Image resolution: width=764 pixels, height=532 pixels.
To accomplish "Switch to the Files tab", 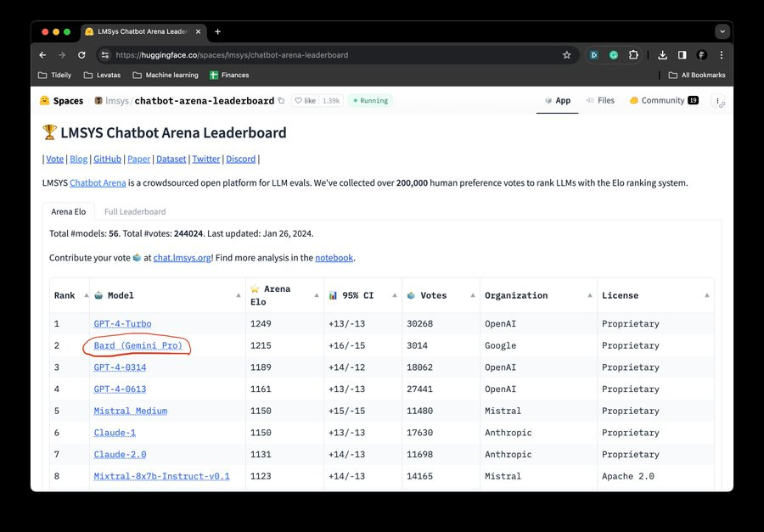I will [600, 100].
